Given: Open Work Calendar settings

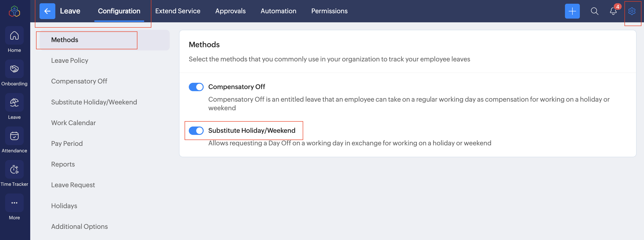Looking at the screenshot, I should pos(73,123).
